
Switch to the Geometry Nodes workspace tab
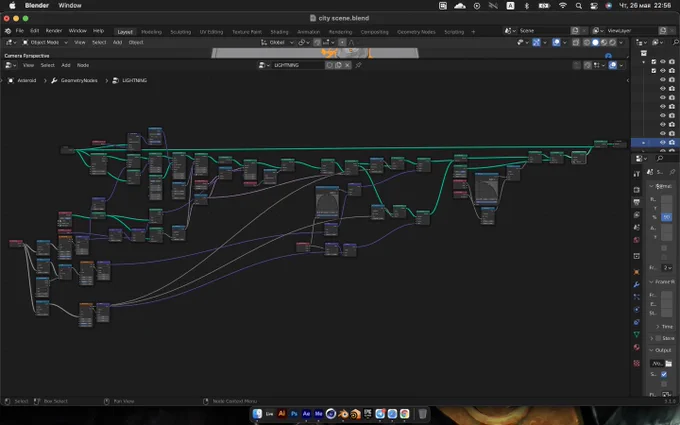[x=416, y=32]
